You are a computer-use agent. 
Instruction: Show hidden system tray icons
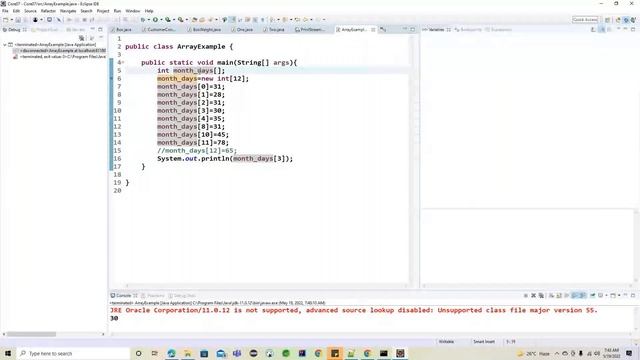[x=556, y=353]
